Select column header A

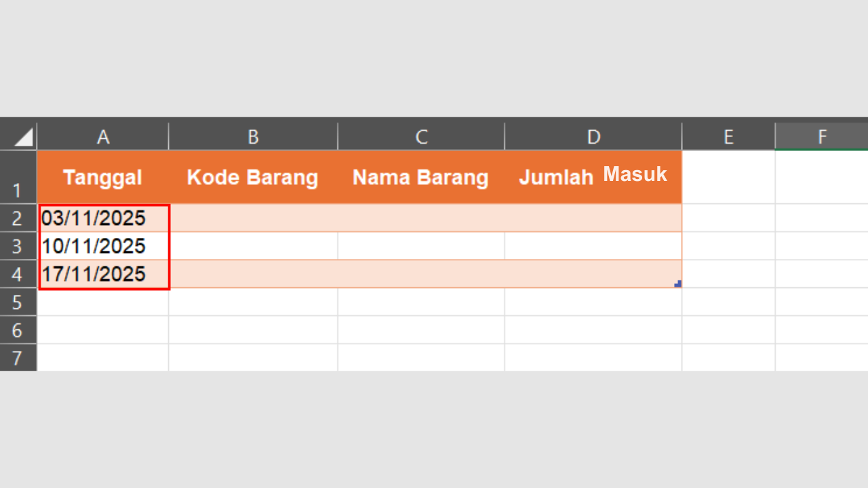click(x=103, y=136)
